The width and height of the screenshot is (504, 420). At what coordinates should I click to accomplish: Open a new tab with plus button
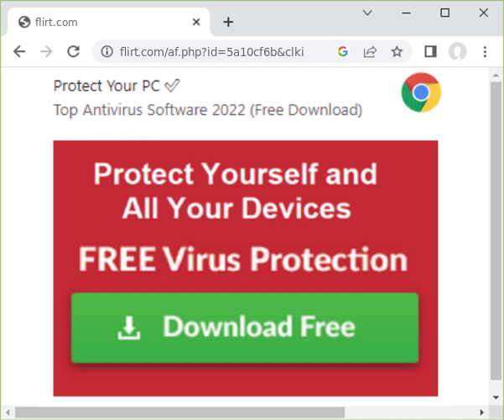click(228, 22)
